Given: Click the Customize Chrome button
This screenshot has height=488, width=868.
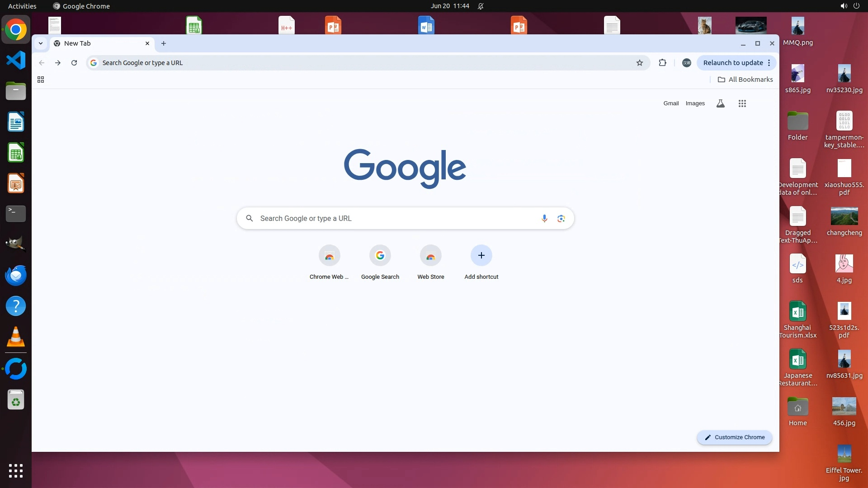Looking at the screenshot, I should [x=734, y=437].
